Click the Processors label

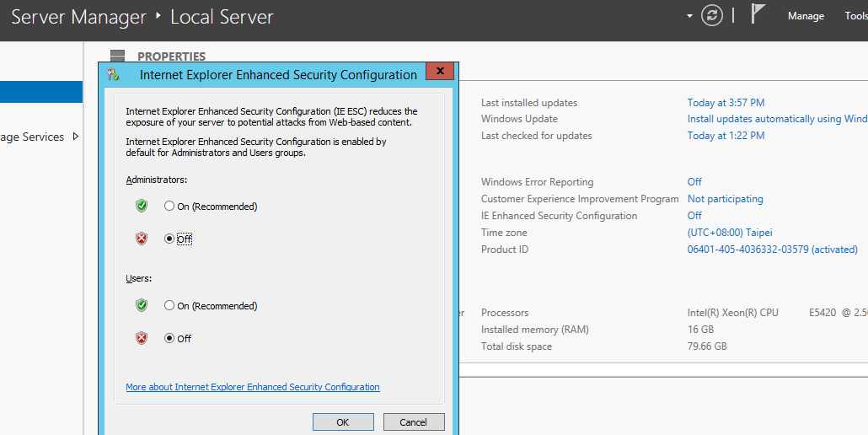[x=505, y=313]
